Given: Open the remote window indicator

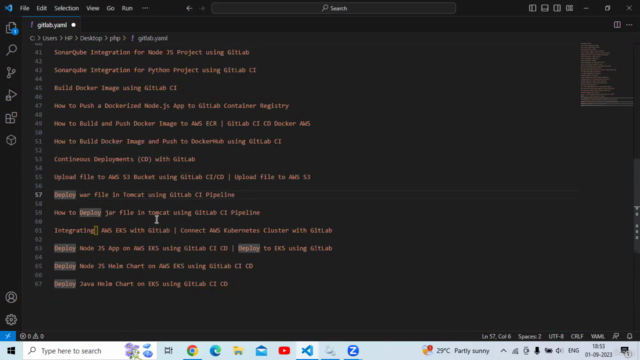Looking at the screenshot, I should pos(8,336).
